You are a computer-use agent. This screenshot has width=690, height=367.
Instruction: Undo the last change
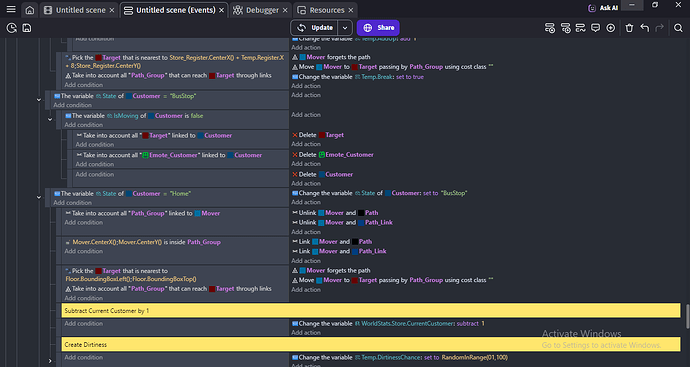pyautogui.click(x=645, y=28)
